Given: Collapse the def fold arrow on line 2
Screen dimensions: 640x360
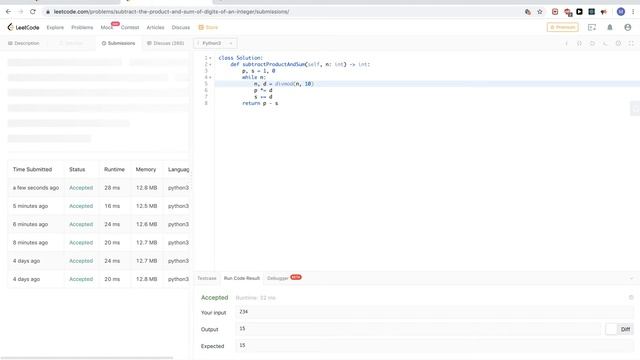Looking at the screenshot, I should (211, 64).
